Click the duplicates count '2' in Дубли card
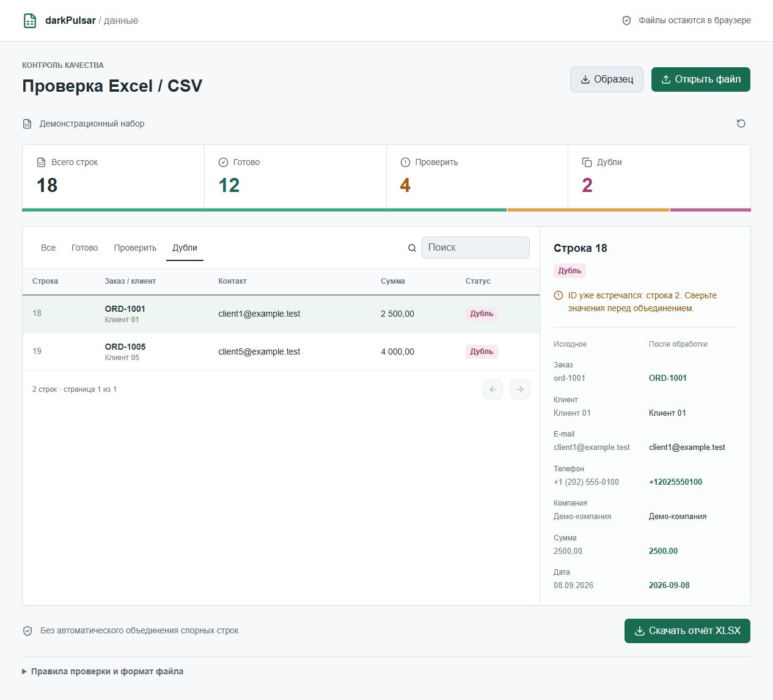773x700 pixels. pos(587,185)
